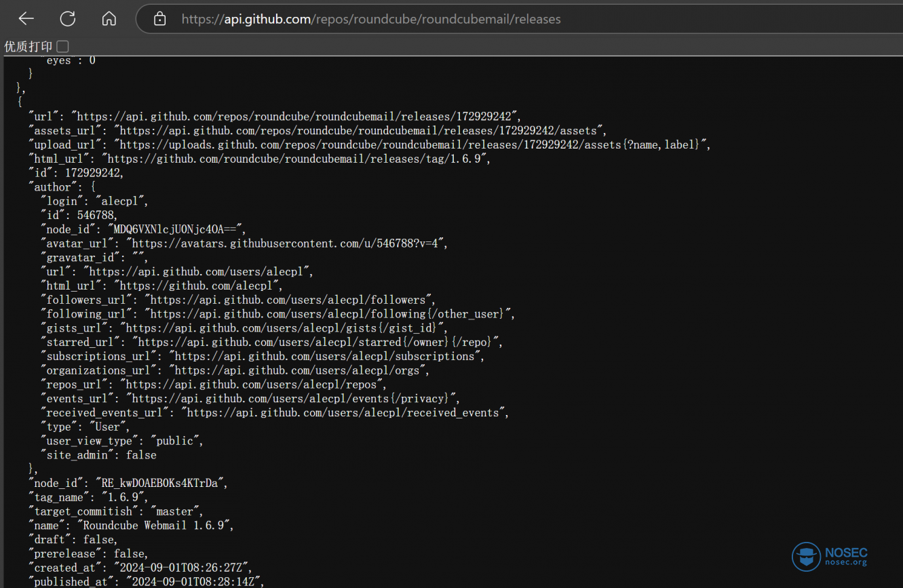
Task: Select the "prerelease": false line
Action: (x=88, y=553)
